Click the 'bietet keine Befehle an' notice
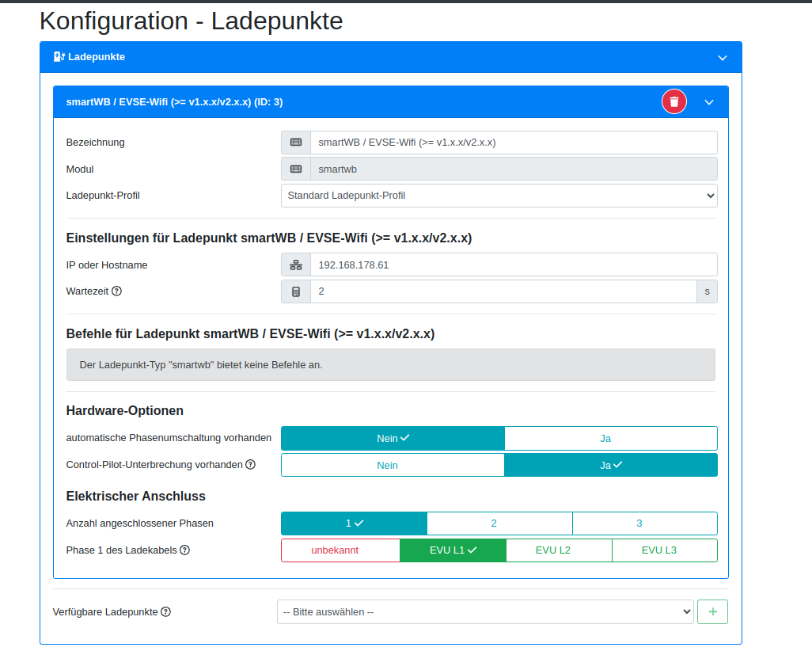Screen dimensions: 812x651 [391, 365]
